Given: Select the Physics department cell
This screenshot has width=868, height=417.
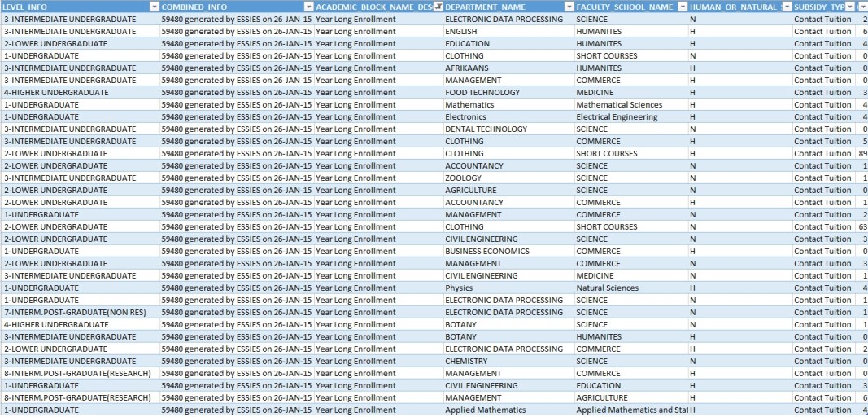Looking at the screenshot, I should tap(508, 288).
